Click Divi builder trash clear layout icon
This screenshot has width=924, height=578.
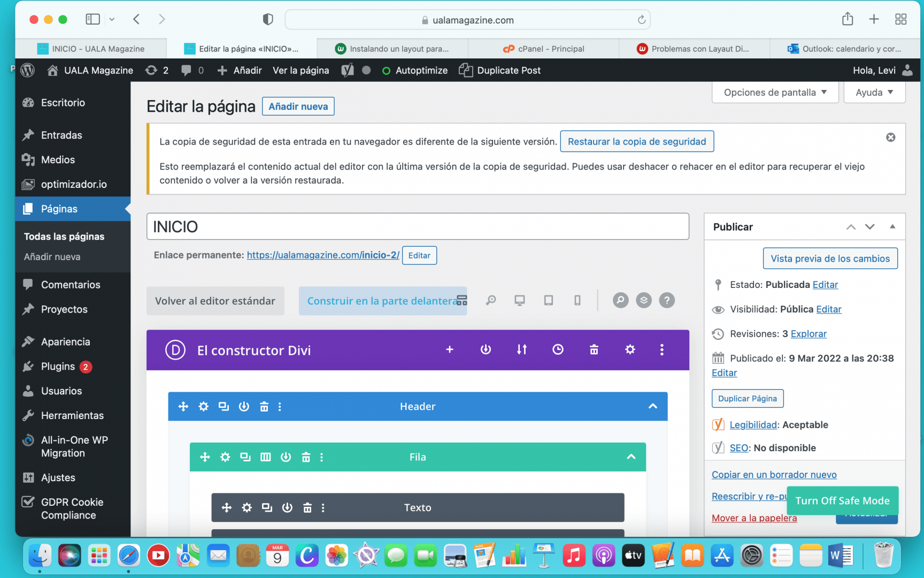pyautogui.click(x=594, y=349)
